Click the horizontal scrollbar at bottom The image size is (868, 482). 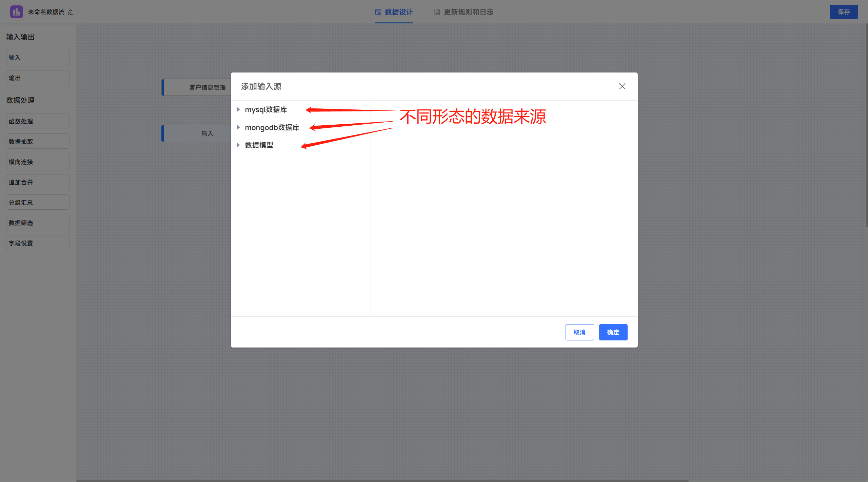(382, 481)
